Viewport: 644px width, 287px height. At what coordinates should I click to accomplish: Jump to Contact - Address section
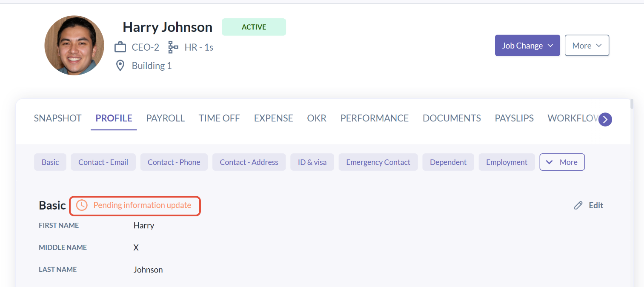249,162
